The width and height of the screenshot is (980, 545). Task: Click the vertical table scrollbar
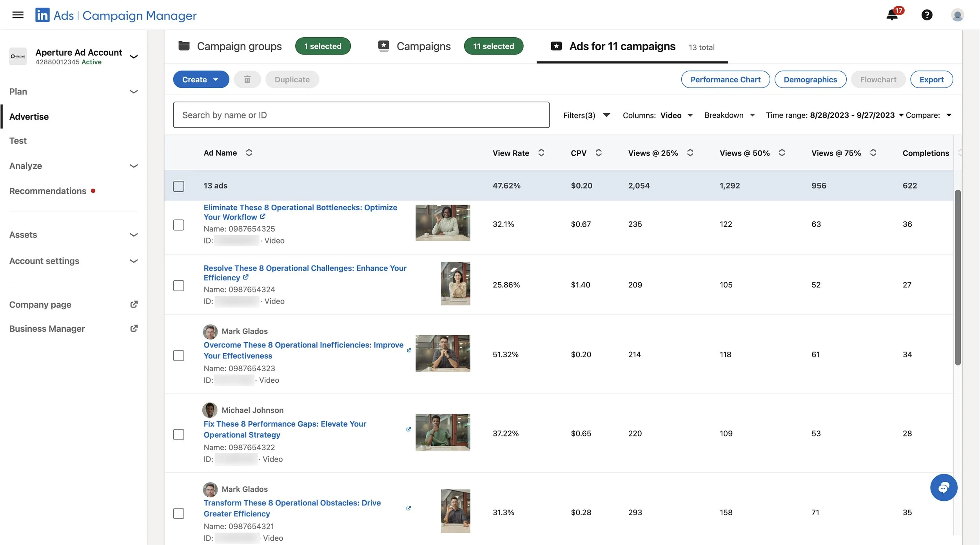(957, 277)
